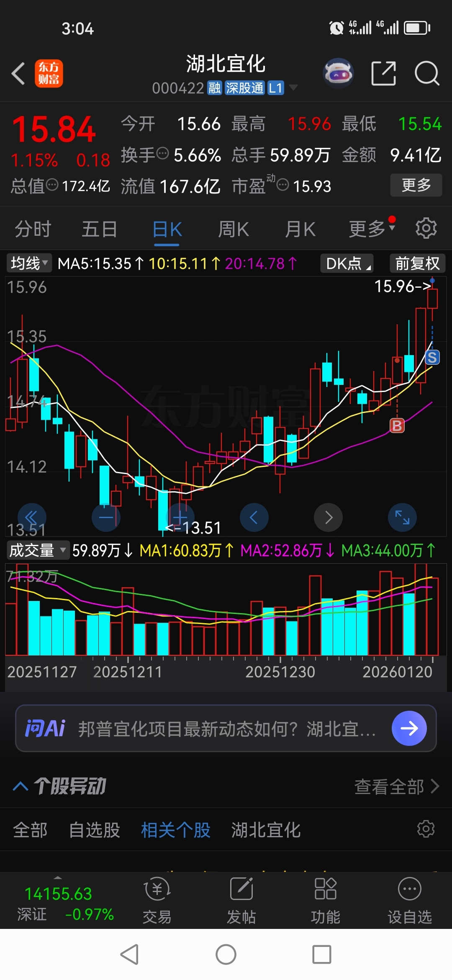This screenshot has height=980, width=452.
Task: Select the 全部 filter tab
Action: [x=30, y=830]
